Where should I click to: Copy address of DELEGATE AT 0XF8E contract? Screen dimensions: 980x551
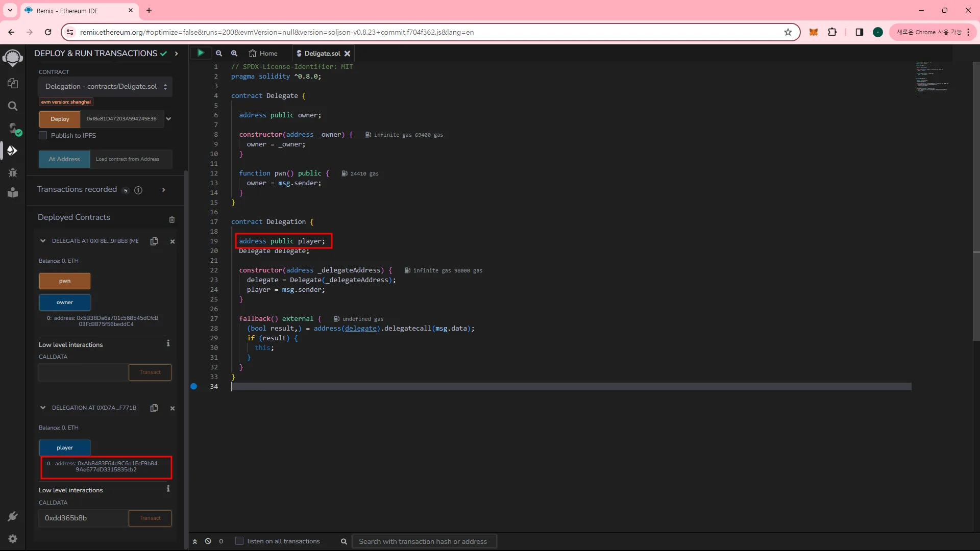154,241
